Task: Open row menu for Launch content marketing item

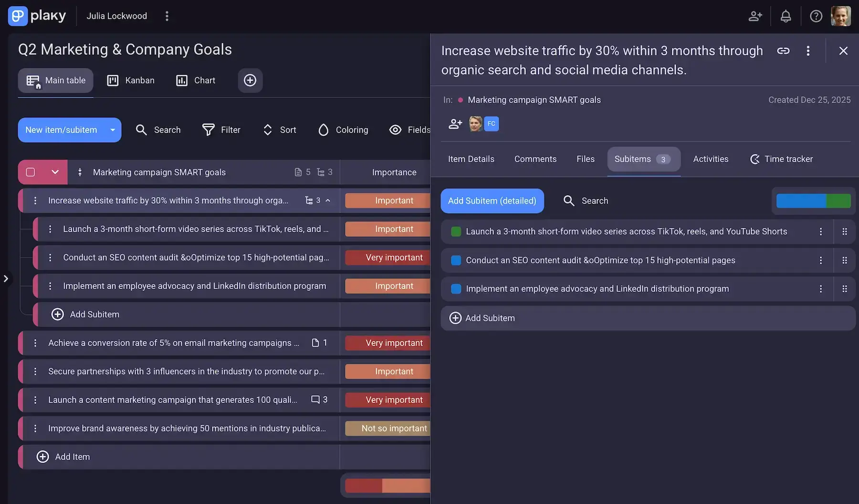Action: point(35,400)
